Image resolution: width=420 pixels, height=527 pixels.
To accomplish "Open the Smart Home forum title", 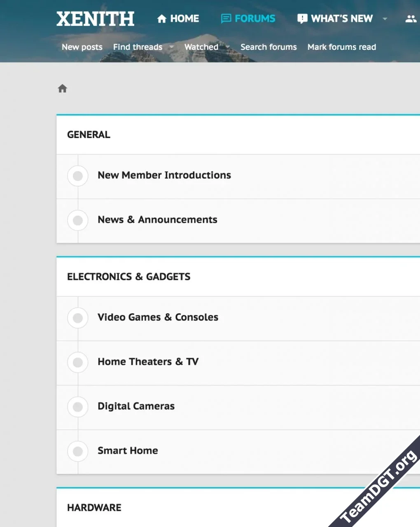I will pyautogui.click(x=128, y=450).
